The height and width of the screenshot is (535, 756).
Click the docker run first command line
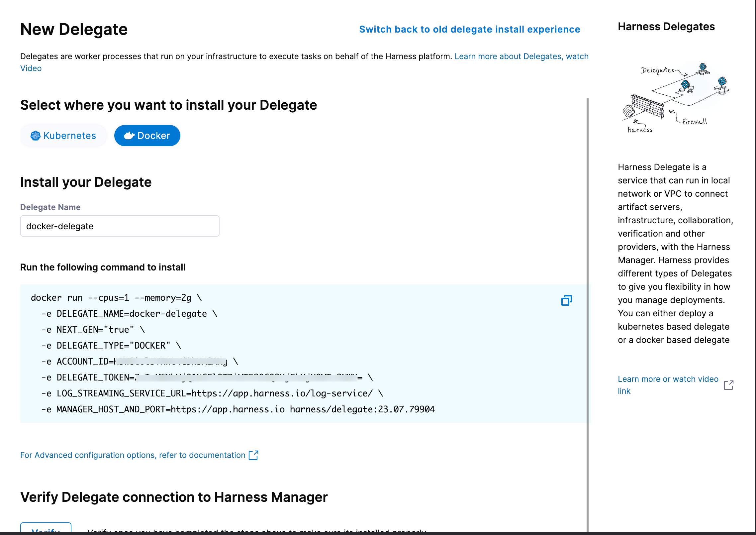(x=116, y=298)
